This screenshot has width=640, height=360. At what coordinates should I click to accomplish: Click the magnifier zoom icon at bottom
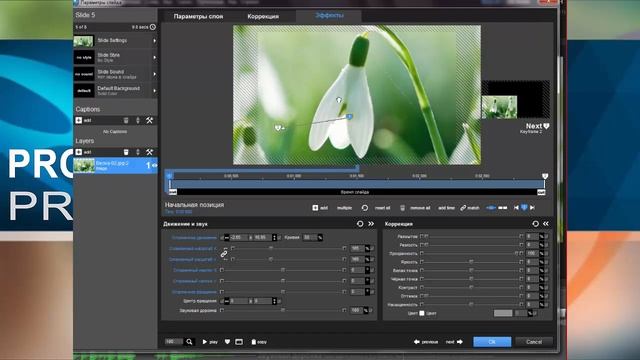point(189,342)
